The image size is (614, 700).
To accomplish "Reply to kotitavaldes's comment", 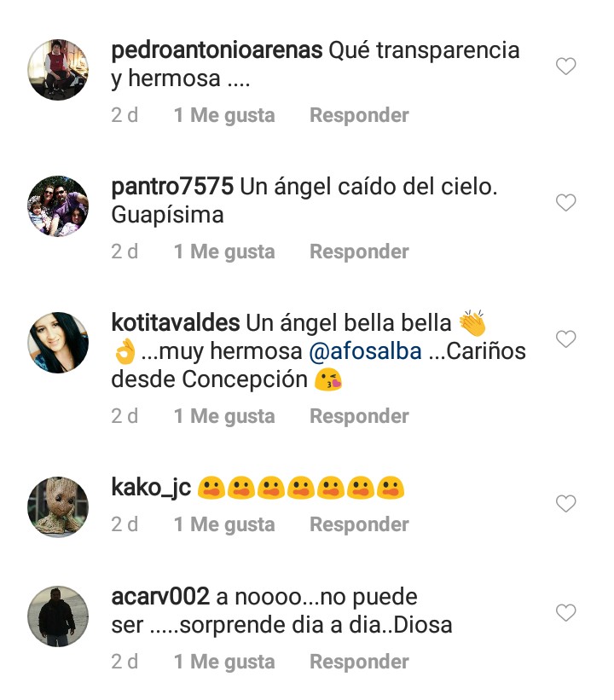I will [359, 416].
